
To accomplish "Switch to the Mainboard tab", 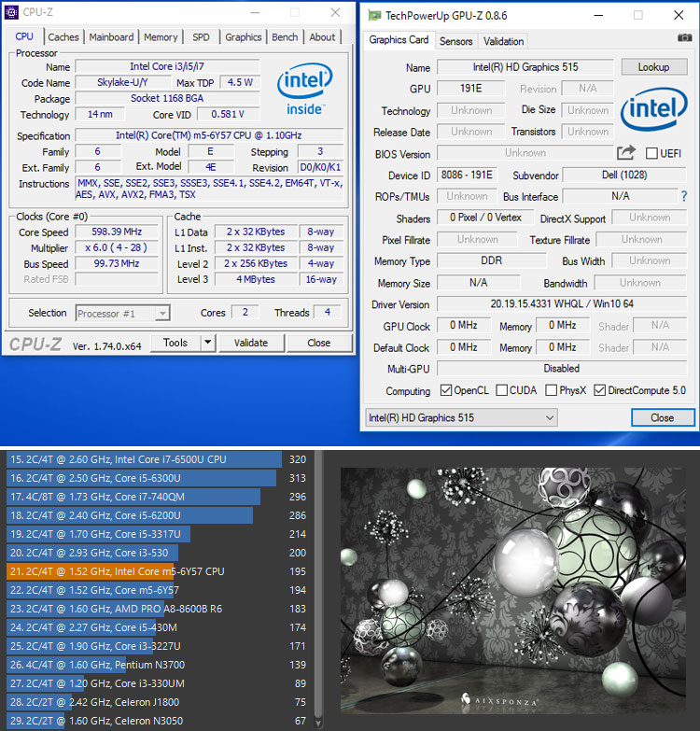I will click(x=111, y=36).
